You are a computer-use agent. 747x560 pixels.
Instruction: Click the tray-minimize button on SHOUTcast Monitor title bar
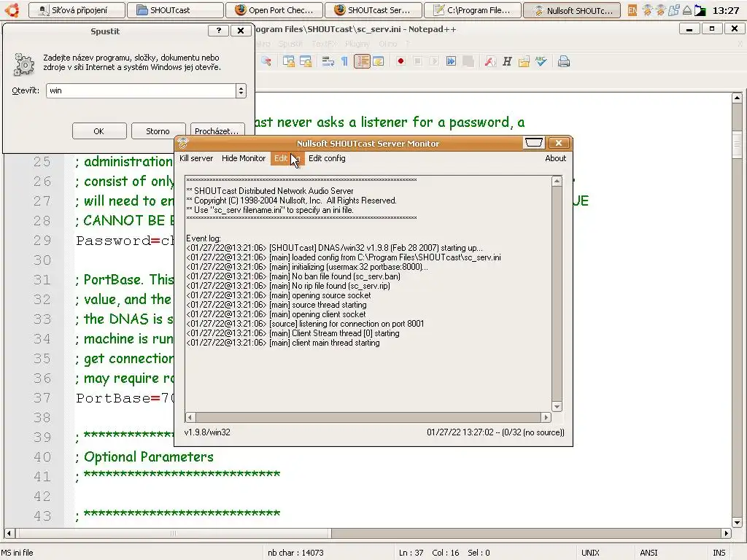(533, 142)
